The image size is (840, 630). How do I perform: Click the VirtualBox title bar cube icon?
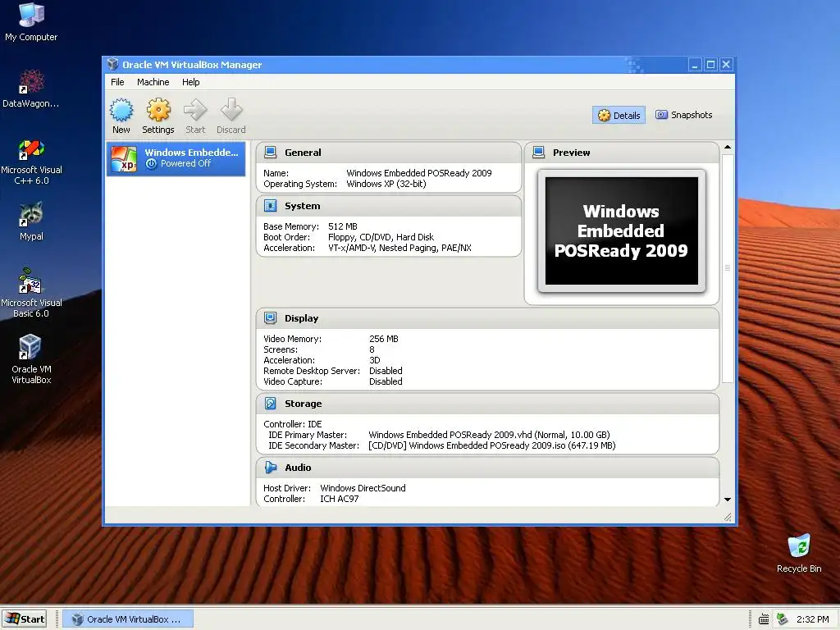(112, 64)
